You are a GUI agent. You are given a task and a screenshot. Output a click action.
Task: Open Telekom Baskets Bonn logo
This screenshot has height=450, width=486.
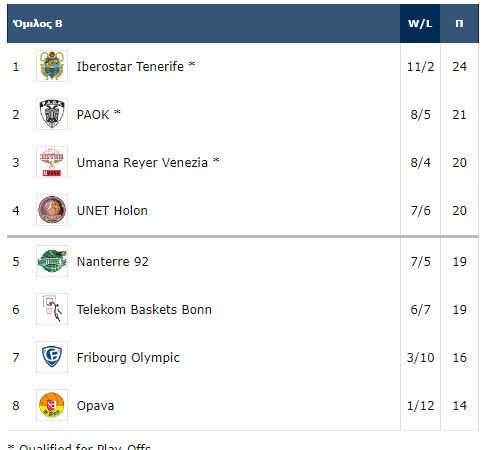52,309
